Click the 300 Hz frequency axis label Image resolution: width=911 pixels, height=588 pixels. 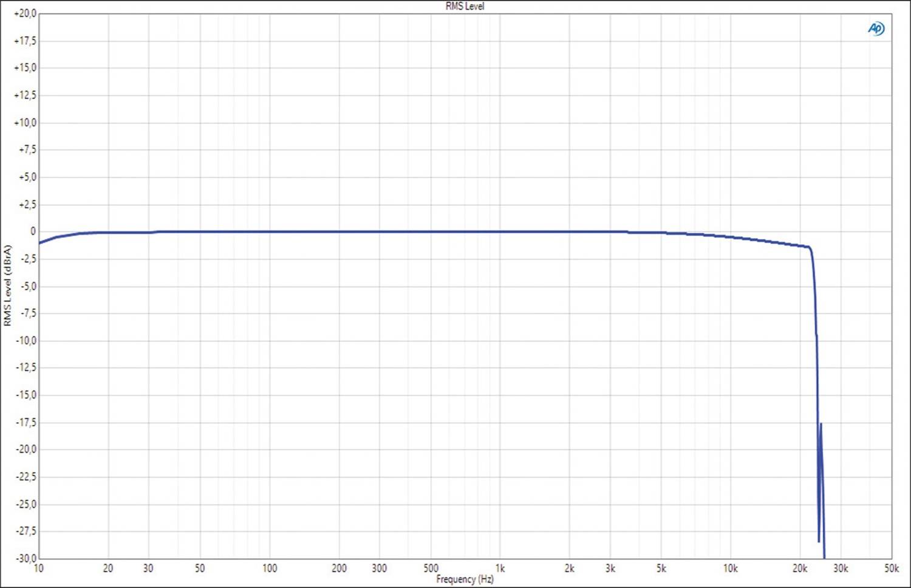pyautogui.click(x=380, y=568)
